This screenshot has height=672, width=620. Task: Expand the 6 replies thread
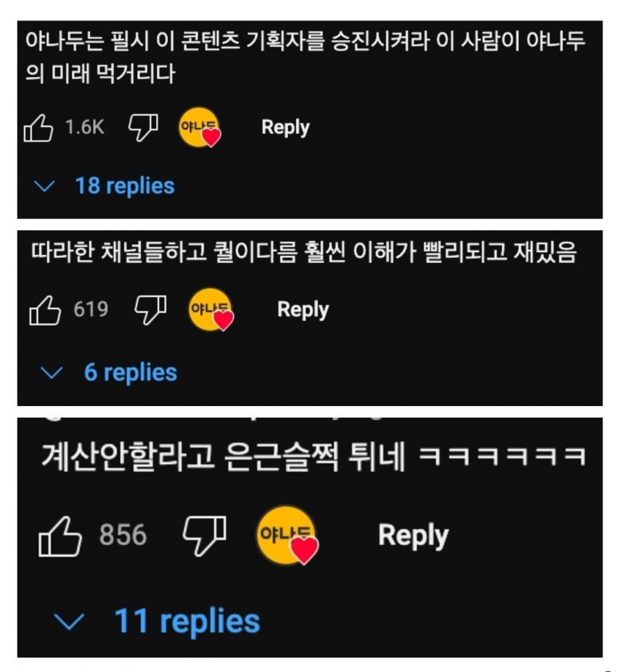(130, 373)
